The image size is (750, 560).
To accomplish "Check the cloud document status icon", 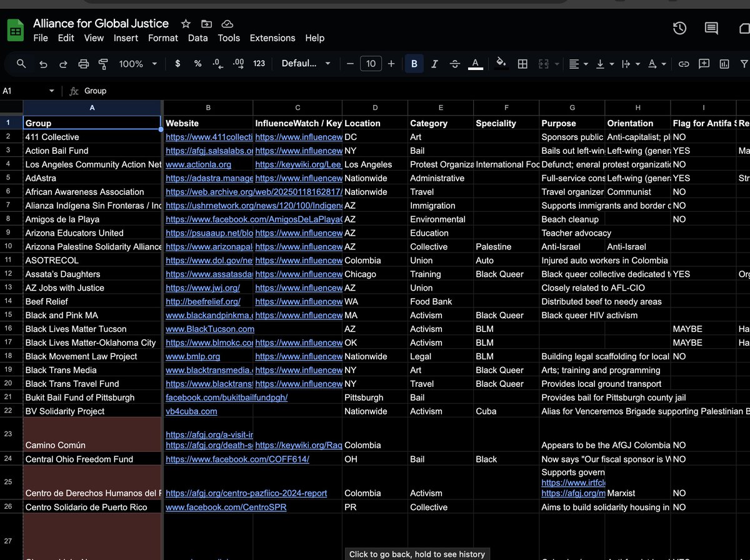I will coord(227,24).
